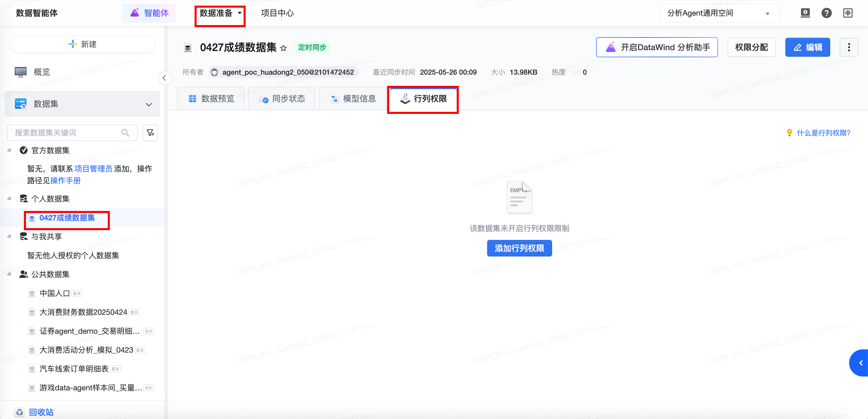Click the size value 13.98KB

(523, 72)
